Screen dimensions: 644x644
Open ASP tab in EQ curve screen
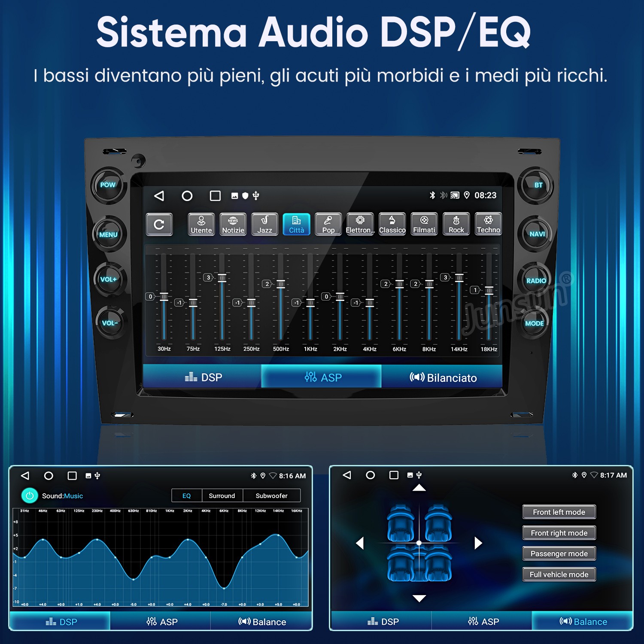161,621
